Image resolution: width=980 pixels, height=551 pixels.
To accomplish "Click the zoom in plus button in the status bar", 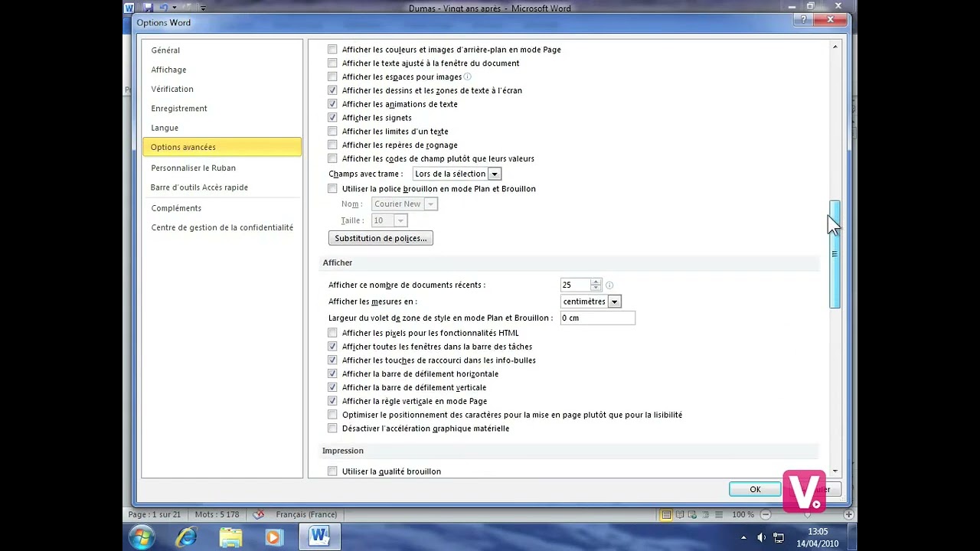I will coord(848,514).
